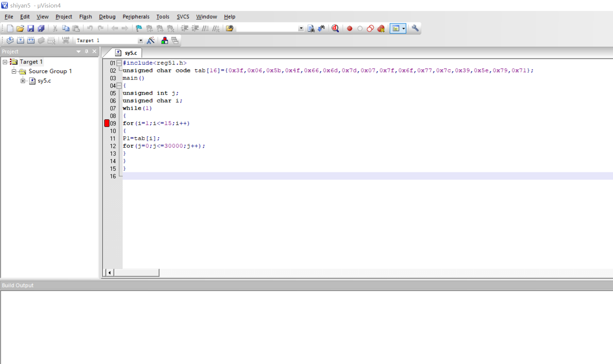Viewport: 613px width, 364px height.
Task: Collapse the code fold at line 04
Action: point(119,86)
